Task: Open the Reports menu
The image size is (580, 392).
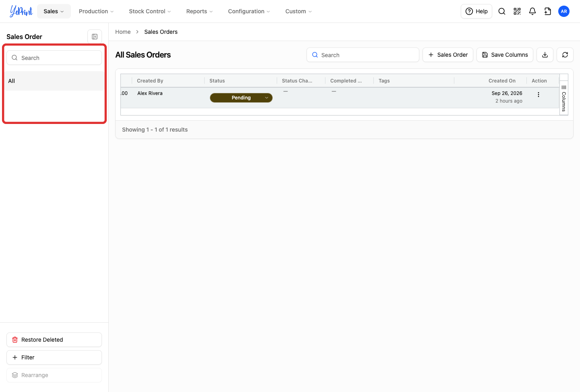Action: click(199, 11)
